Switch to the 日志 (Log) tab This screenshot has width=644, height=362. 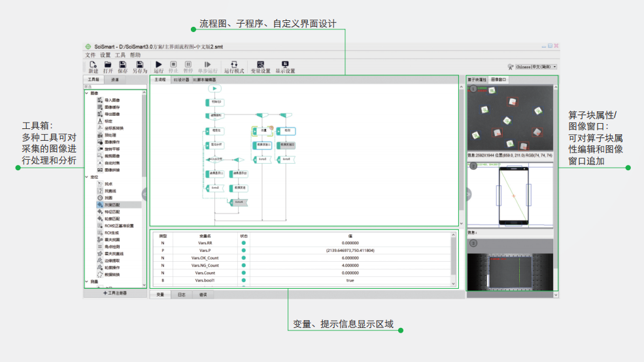(x=181, y=295)
